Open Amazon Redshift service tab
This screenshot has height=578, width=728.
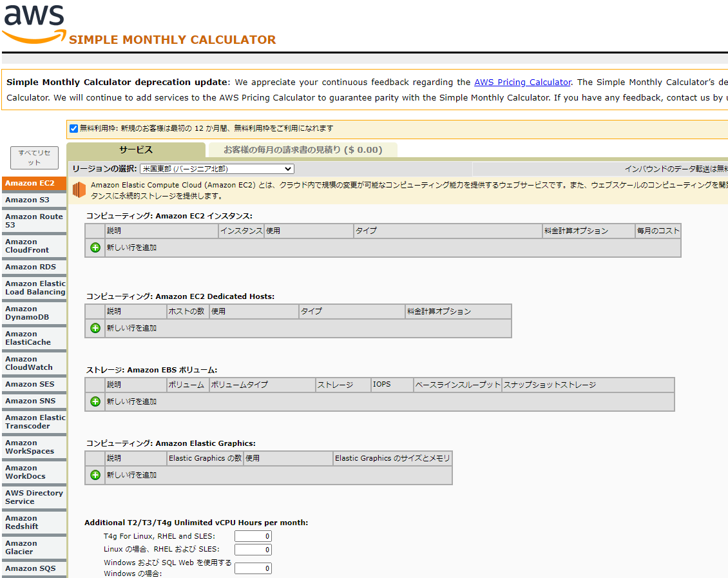(x=34, y=523)
